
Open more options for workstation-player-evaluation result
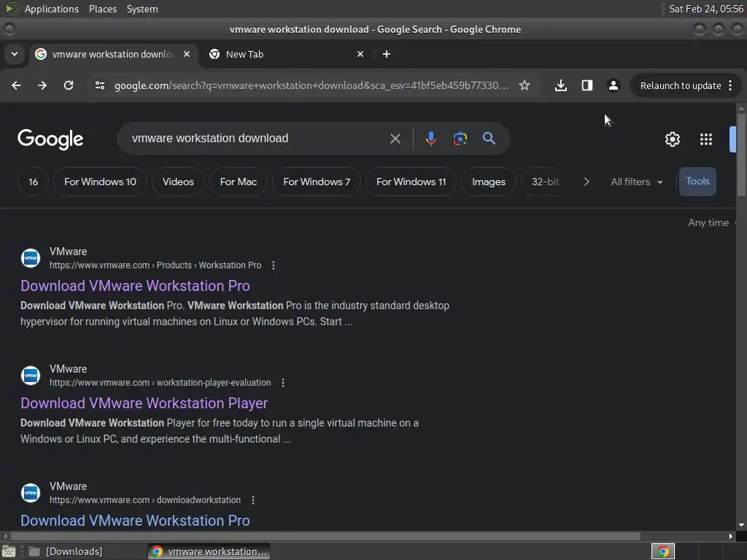coord(282,383)
